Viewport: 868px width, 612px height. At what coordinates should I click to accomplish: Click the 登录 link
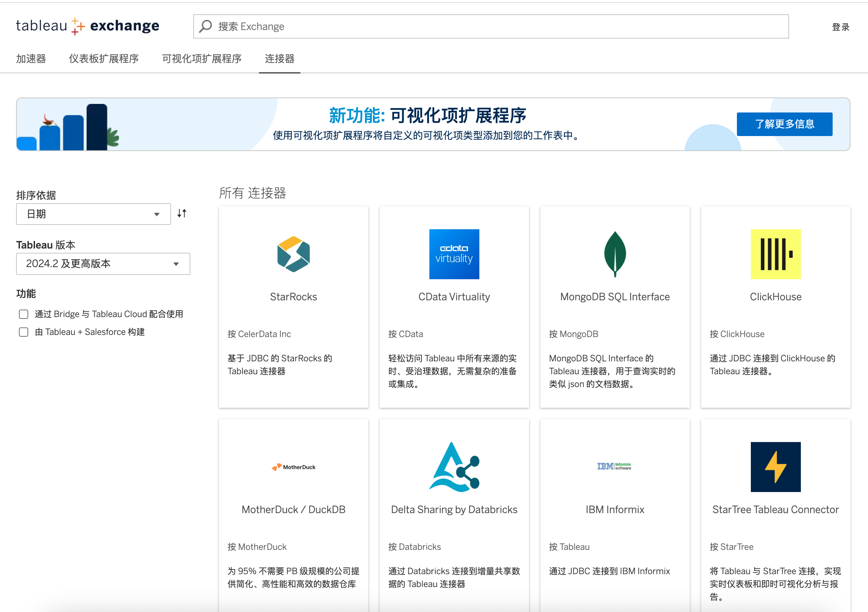tap(840, 27)
